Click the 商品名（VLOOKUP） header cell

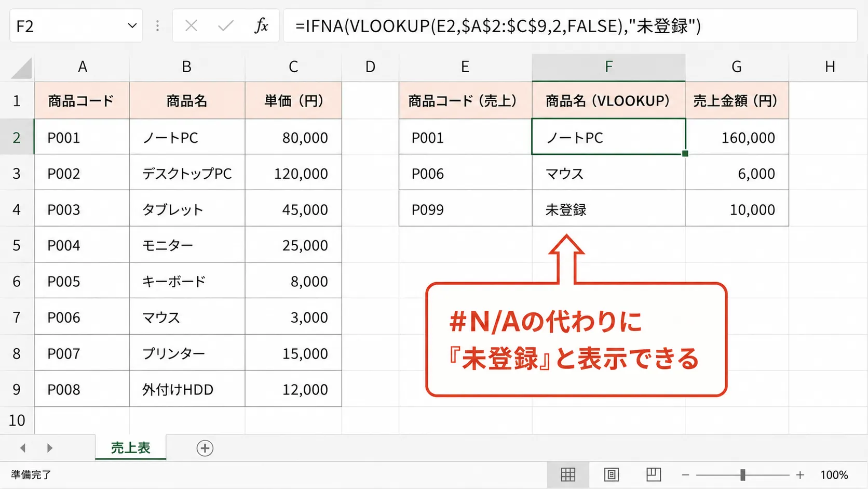(608, 101)
